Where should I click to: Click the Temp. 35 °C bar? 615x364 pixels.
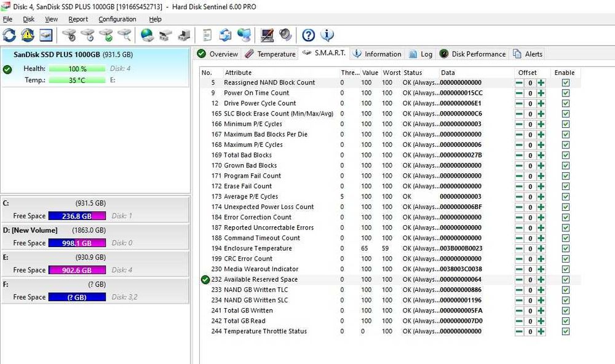(77, 80)
